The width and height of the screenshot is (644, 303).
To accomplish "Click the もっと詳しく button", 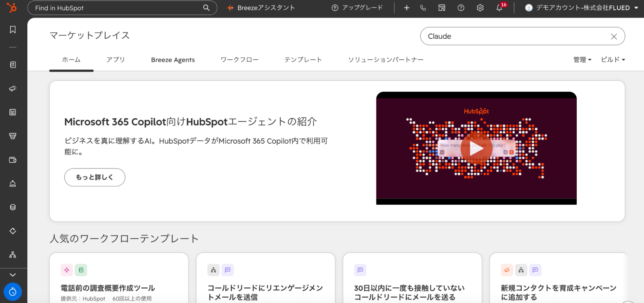I will click(x=95, y=177).
